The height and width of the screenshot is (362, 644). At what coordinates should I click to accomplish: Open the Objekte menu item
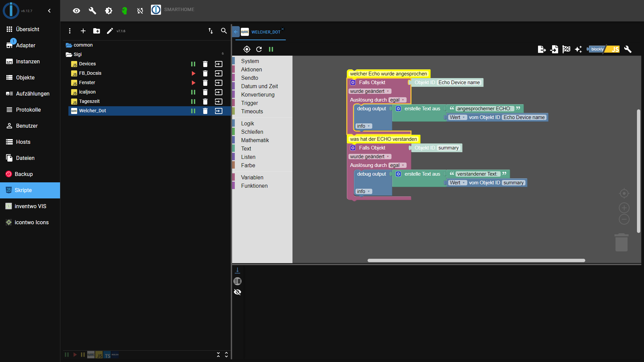pyautogui.click(x=25, y=77)
